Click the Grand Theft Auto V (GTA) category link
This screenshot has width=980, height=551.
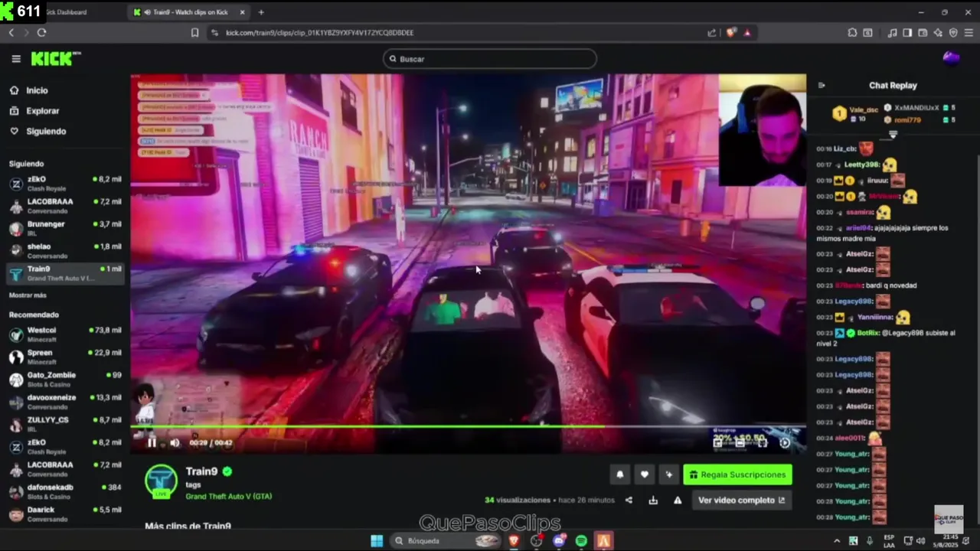(228, 497)
